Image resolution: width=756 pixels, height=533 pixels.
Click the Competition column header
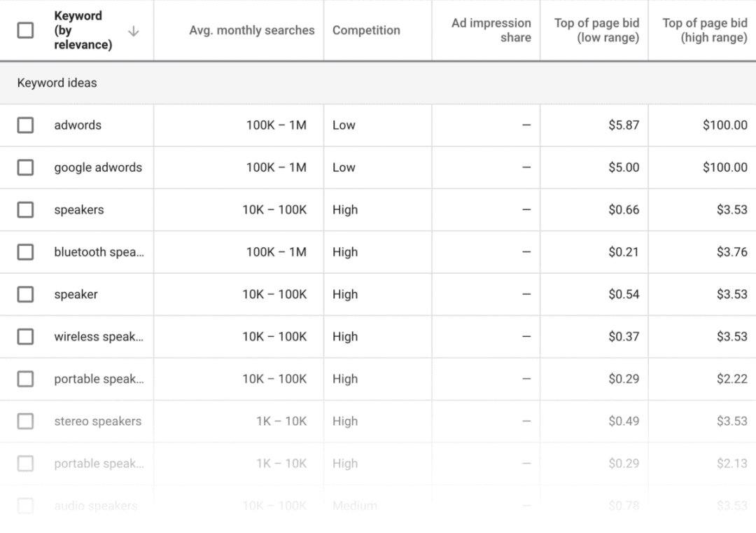point(366,30)
